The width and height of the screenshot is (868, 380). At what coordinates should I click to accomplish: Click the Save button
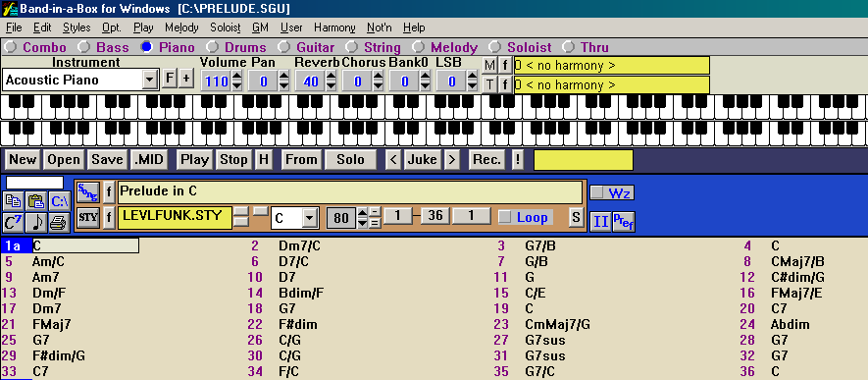[107, 160]
